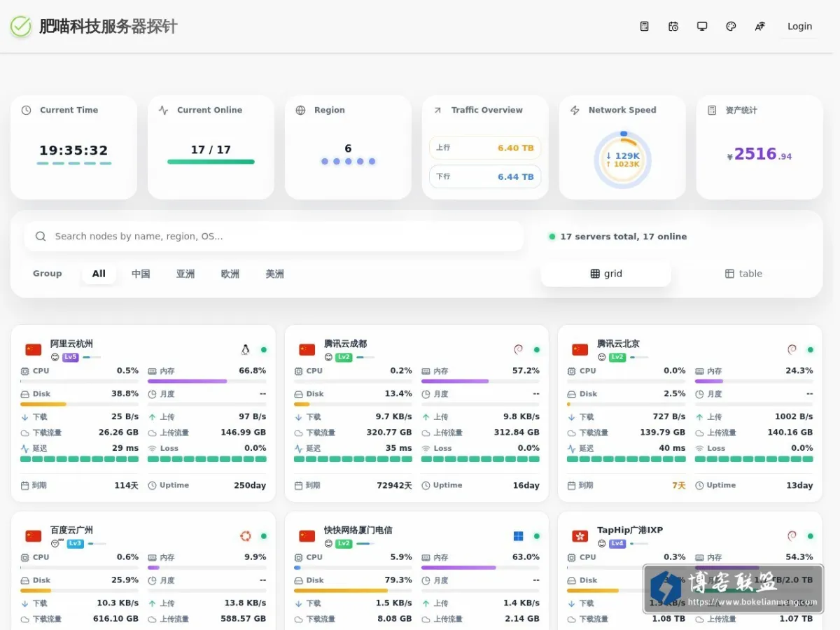This screenshot has height=630, width=840.
Task: Filter nodes by 亚洲 group
Action: click(x=185, y=274)
